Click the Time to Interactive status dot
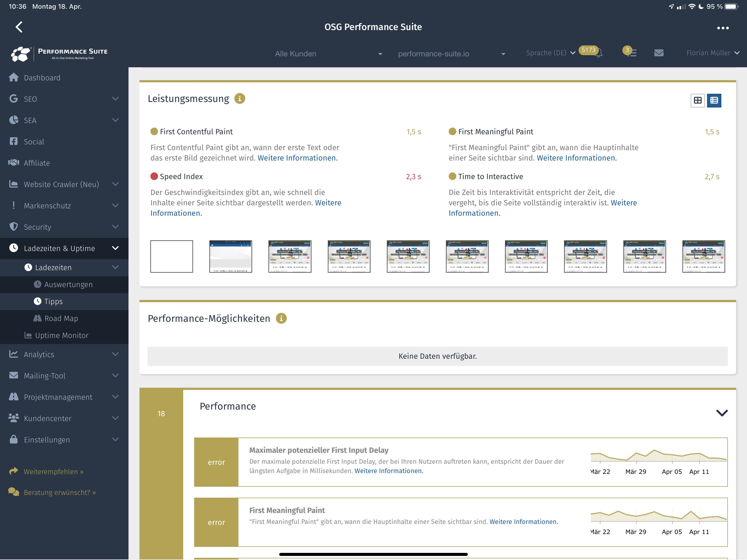 pos(452,176)
